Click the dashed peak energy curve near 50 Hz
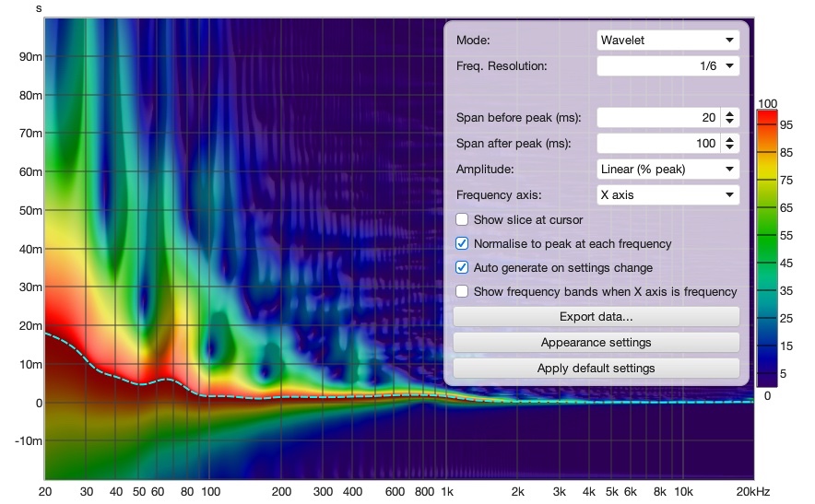This screenshot has height=504, width=815. tap(139, 384)
